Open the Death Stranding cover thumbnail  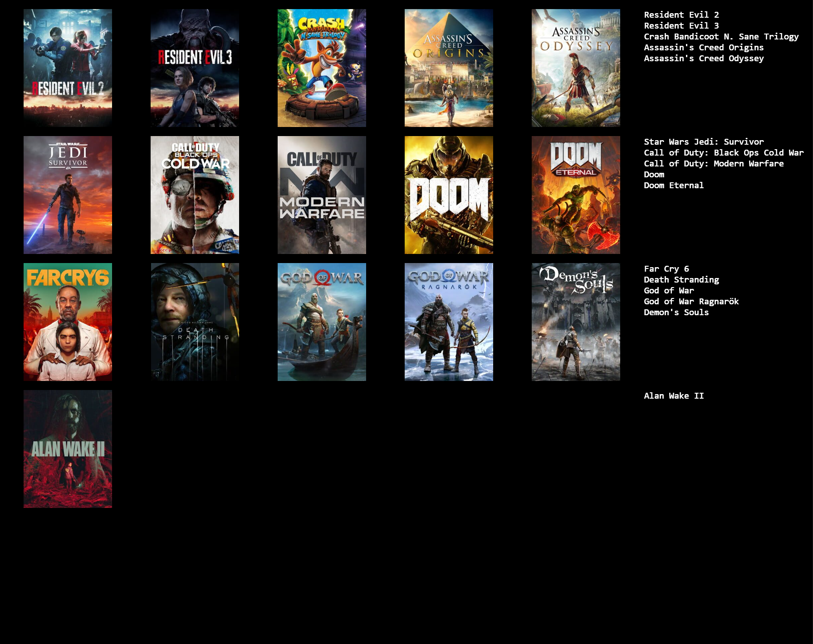click(195, 322)
